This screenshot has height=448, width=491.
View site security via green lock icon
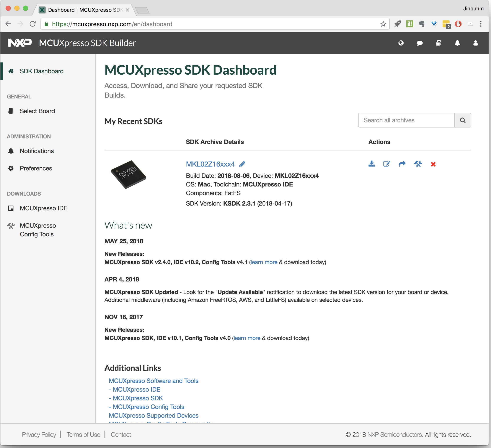click(x=47, y=24)
